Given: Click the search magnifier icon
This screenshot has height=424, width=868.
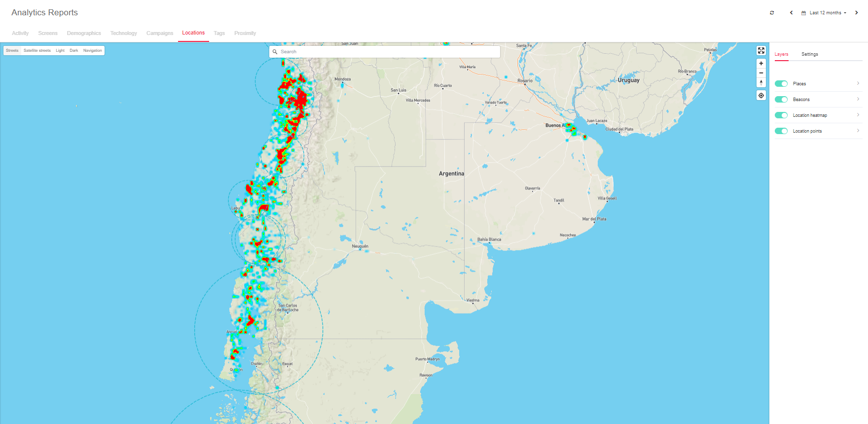Looking at the screenshot, I should pos(275,52).
